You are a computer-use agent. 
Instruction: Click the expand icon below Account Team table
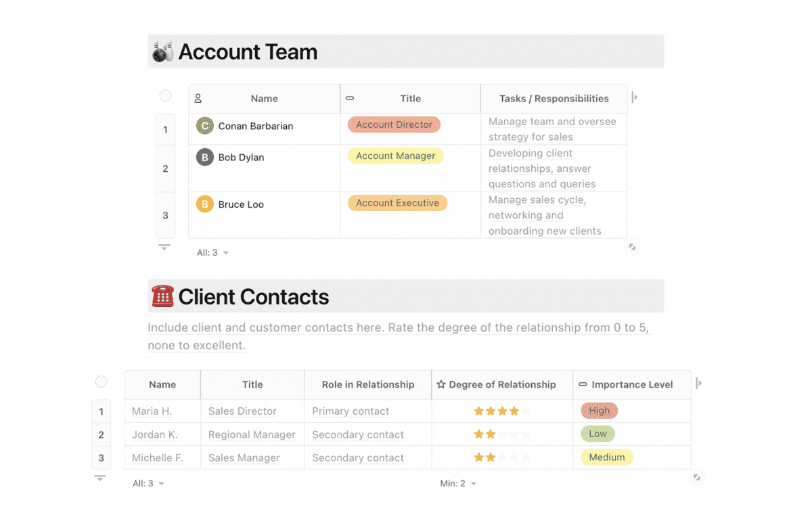(632, 247)
